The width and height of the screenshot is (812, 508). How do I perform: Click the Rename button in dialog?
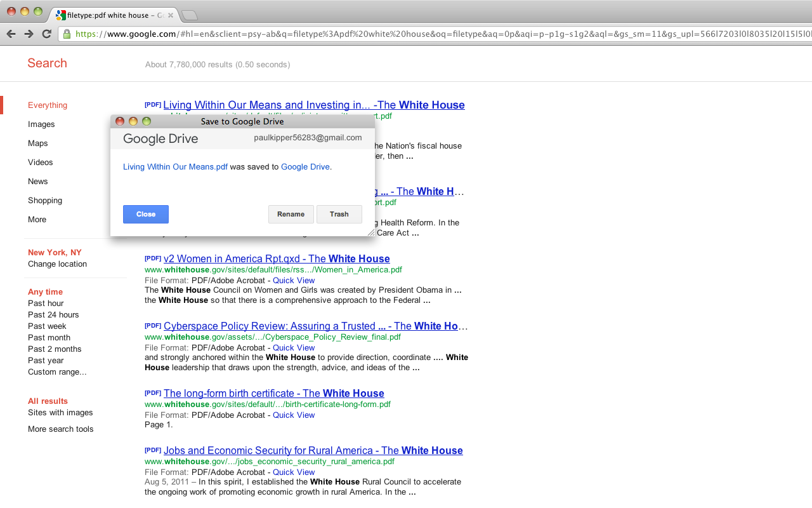[291, 214]
